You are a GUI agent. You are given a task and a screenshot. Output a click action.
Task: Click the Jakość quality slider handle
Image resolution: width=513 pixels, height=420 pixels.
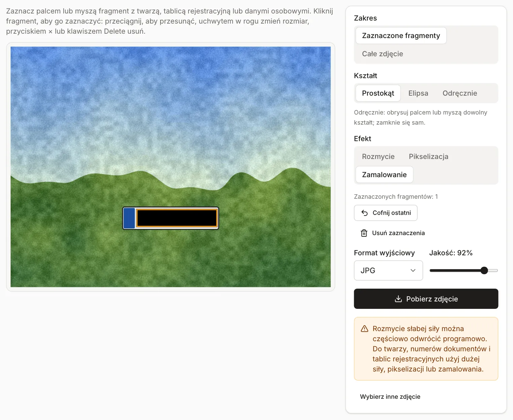(x=484, y=270)
